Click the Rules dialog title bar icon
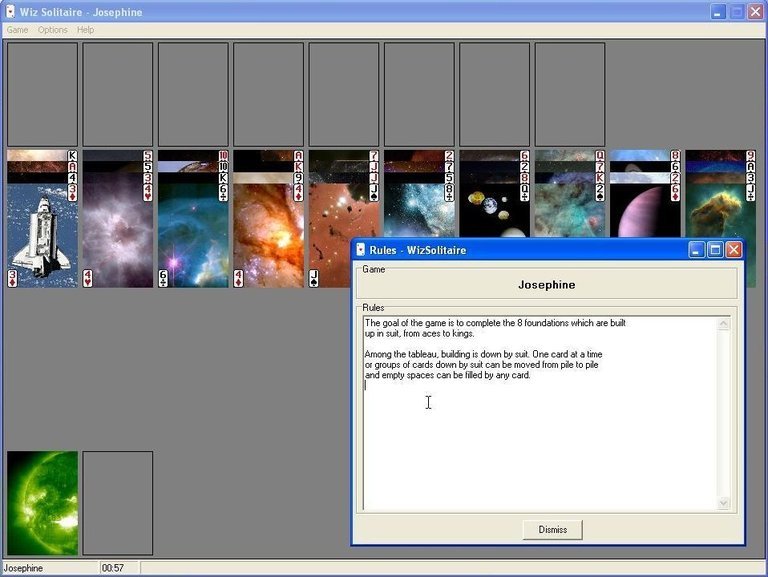This screenshot has height=577, width=768. pyautogui.click(x=361, y=250)
